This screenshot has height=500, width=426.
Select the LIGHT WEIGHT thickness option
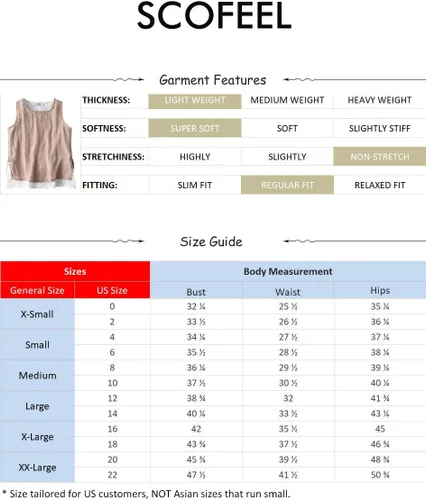click(195, 100)
